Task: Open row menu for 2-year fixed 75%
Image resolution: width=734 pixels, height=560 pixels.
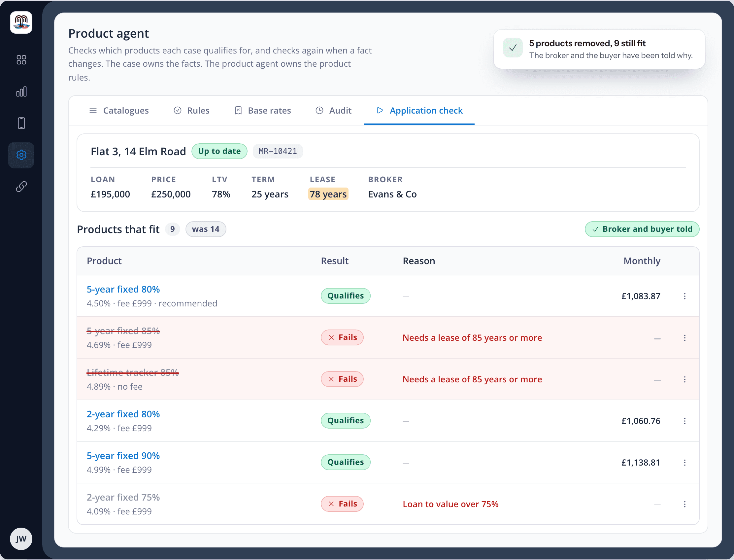Action: point(685,504)
